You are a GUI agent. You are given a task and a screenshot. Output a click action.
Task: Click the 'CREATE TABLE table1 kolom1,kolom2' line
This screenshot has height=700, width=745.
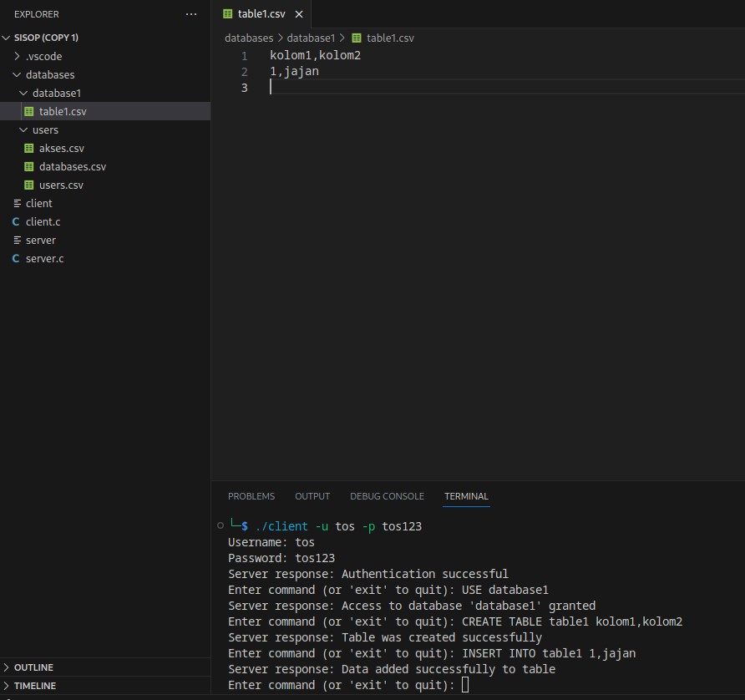(x=572, y=621)
